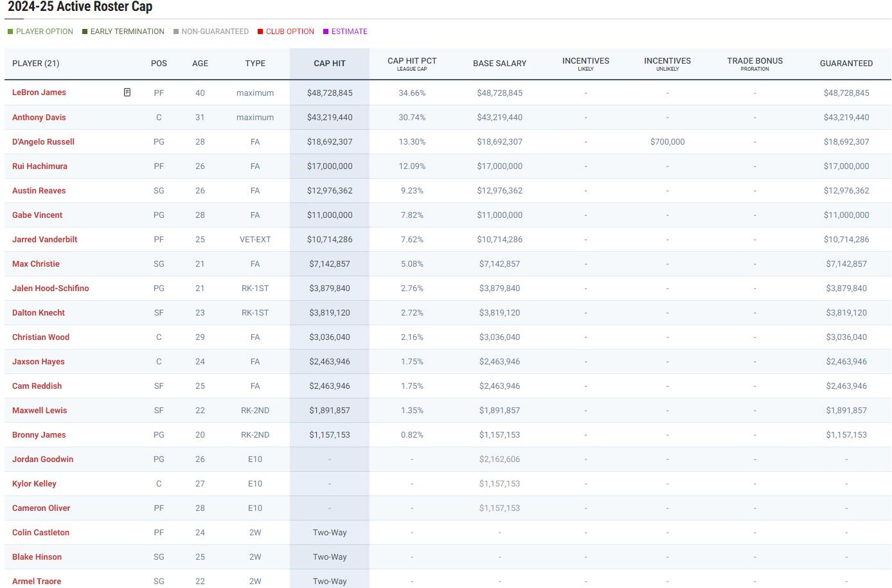Open Jaxson Hayes player link
The width and height of the screenshot is (892, 588).
(39, 362)
